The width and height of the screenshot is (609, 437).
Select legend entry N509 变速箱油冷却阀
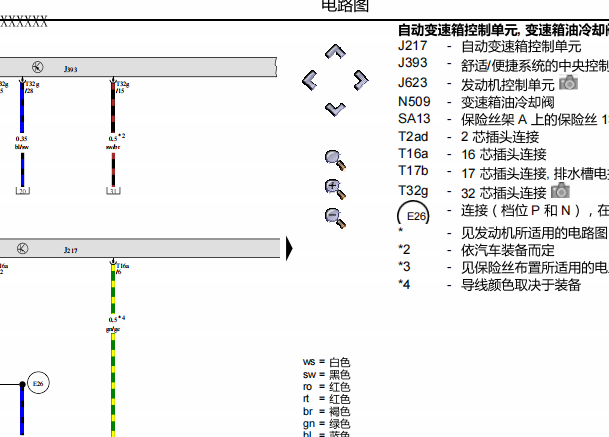[x=476, y=102]
